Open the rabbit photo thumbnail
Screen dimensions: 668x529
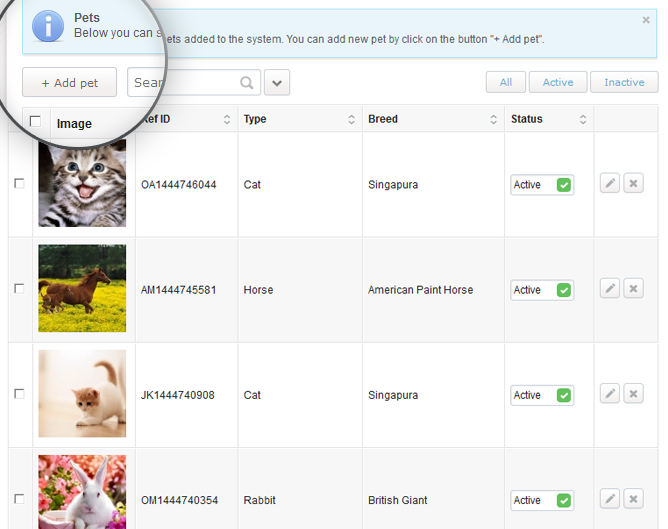82,492
